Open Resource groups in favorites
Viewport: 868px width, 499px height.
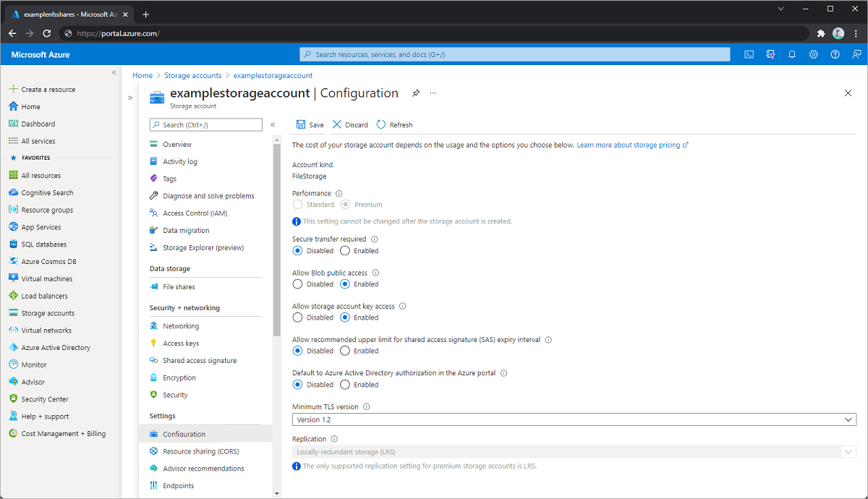pos(47,210)
